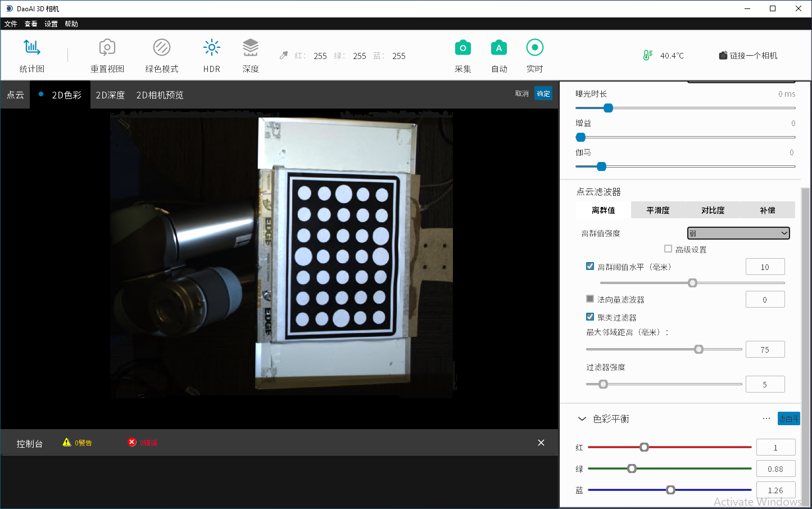Click the yellow warning triangle icon
This screenshot has width=812, height=509.
coord(67,443)
